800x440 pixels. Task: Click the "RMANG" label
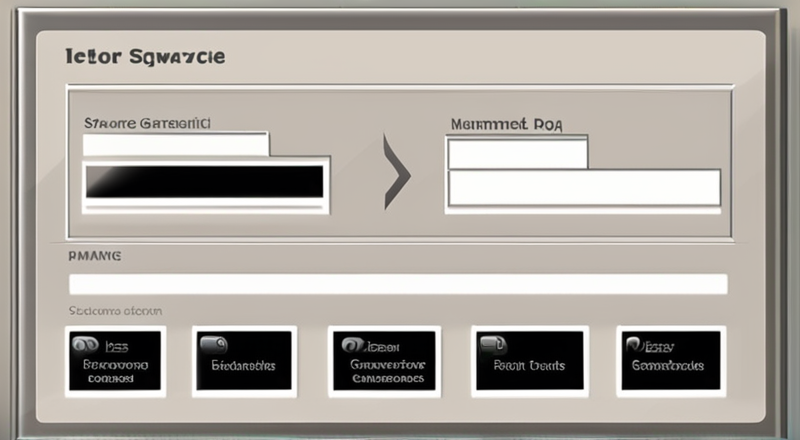click(95, 256)
